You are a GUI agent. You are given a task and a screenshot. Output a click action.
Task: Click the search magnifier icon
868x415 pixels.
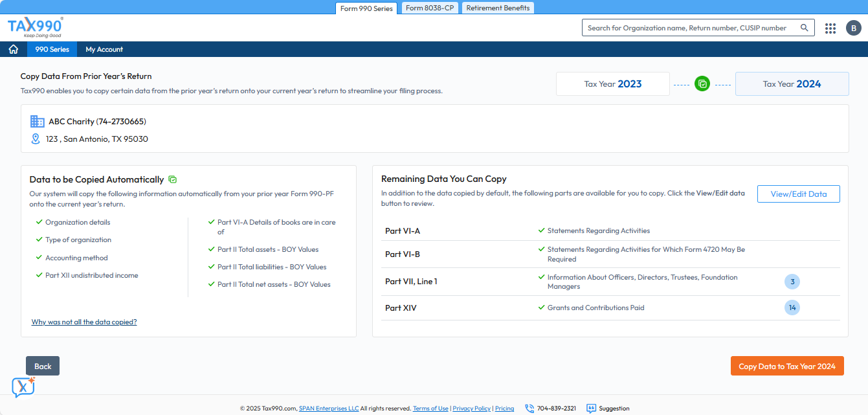(805, 28)
